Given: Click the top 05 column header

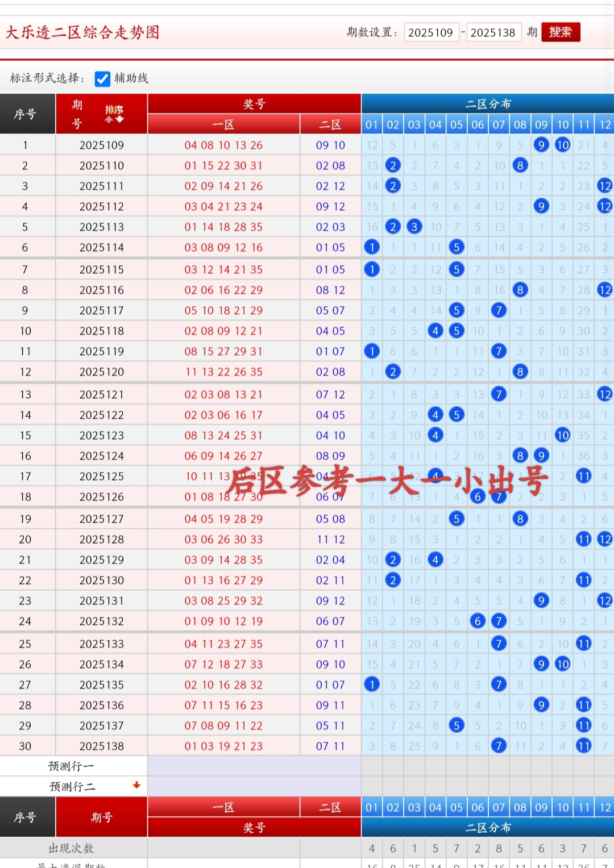Looking at the screenshot, I should click(x=457, y=124).
